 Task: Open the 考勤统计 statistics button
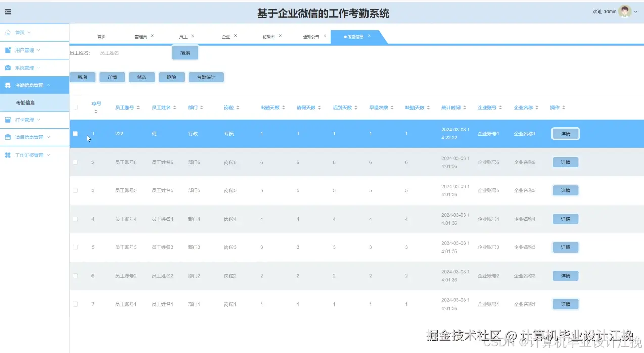[x=206, y=77]
